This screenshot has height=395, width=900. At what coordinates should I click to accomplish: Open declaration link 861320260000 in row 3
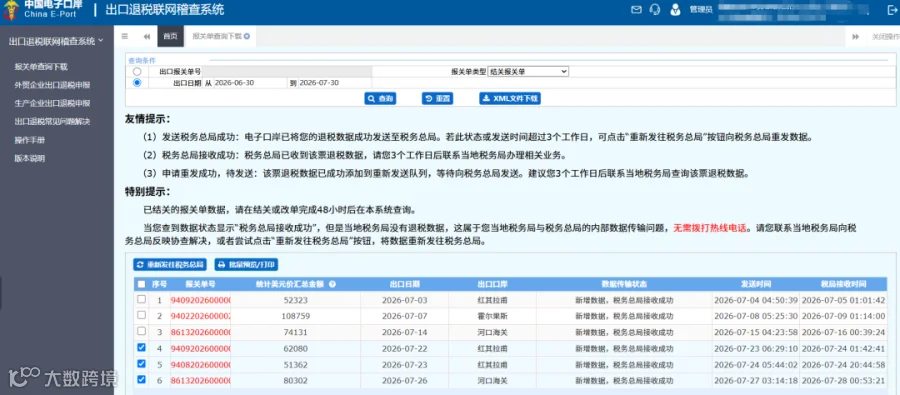click(200, 332)
